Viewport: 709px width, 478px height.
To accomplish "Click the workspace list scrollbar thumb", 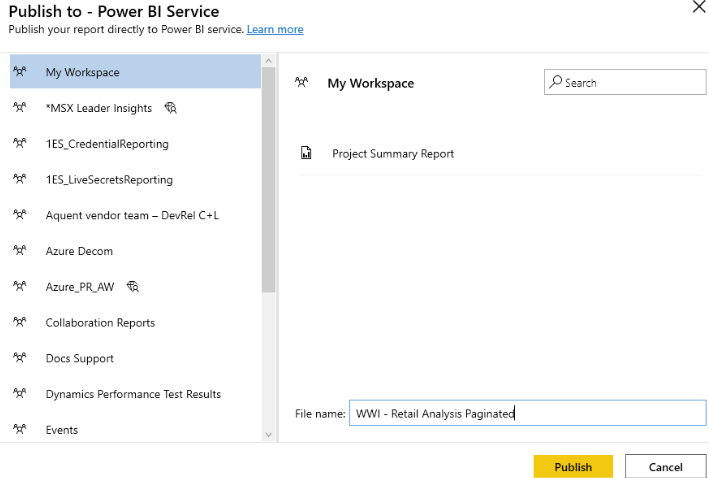I will coord(268,180).
